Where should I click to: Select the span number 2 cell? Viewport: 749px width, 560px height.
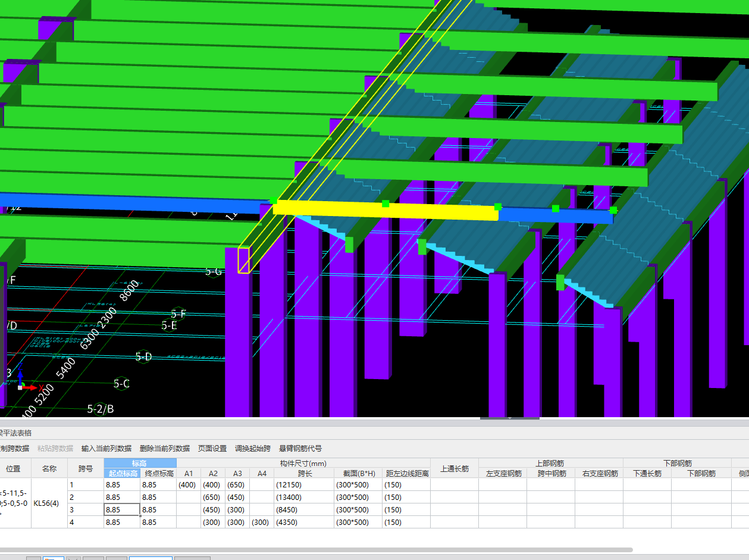click(x=86, y=497)
